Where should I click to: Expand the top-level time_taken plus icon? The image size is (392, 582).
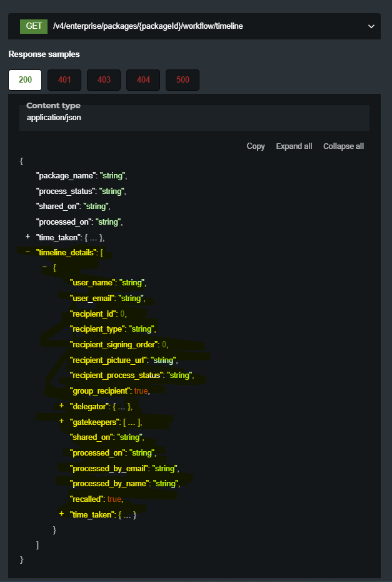[x=28, y=237]
